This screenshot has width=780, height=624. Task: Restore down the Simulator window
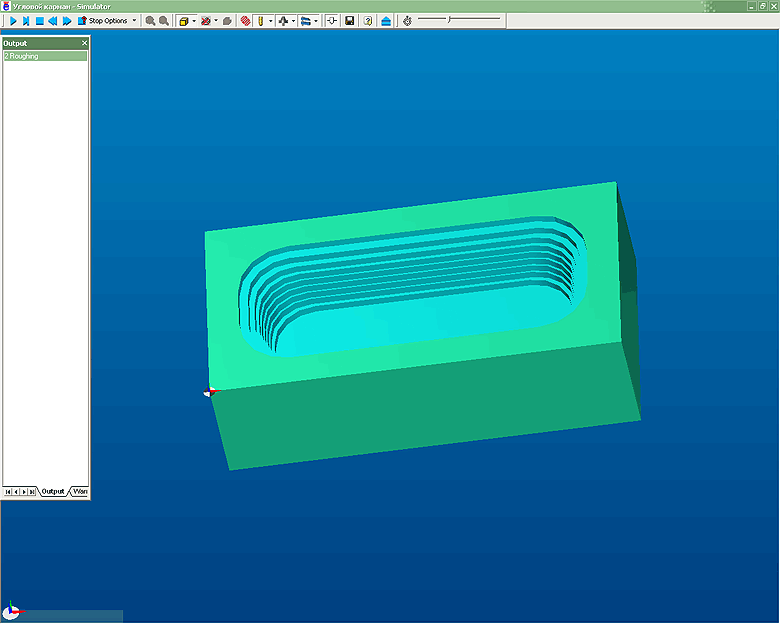[763, 6]
